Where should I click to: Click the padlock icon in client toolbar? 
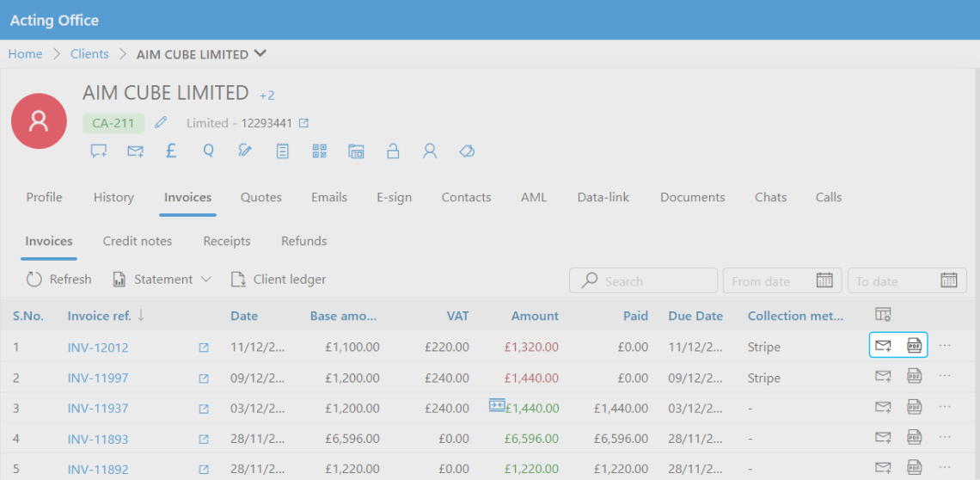(393, 151)
